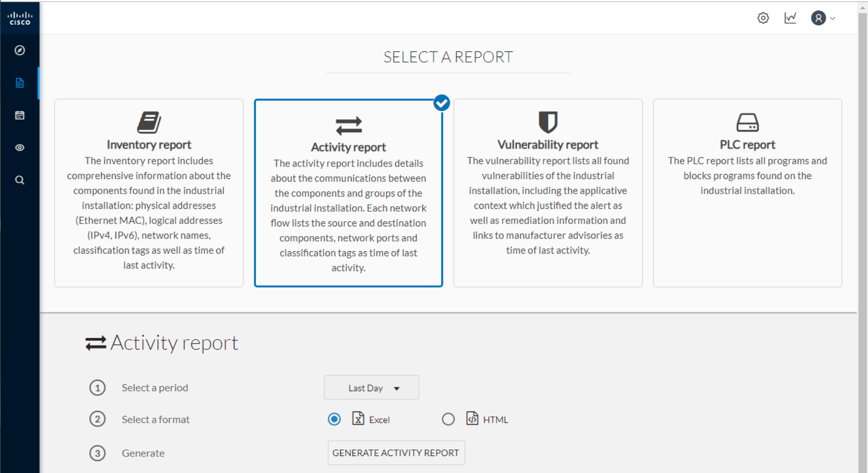This screenshot has width=868, height=473.
Task: Click the HTML file icon
Action: click(x=472, y=418)
